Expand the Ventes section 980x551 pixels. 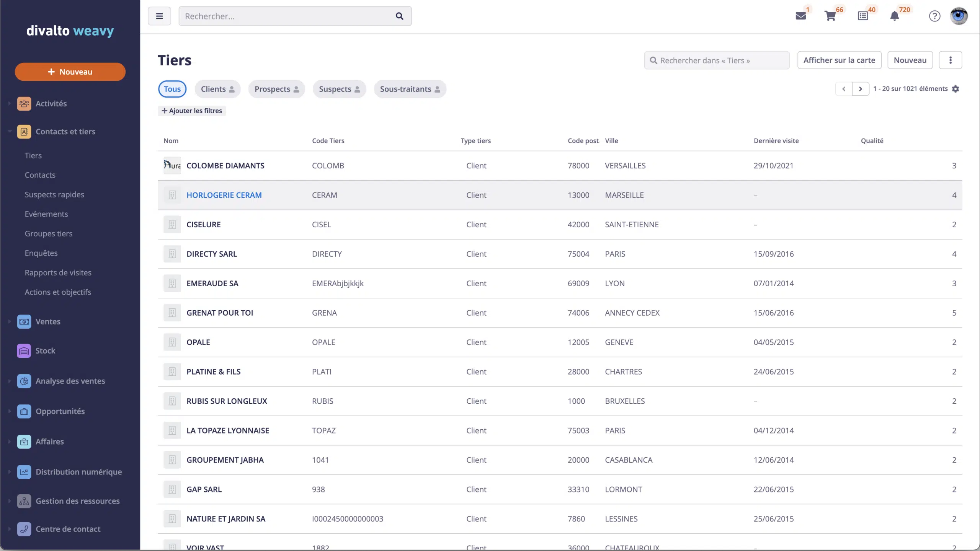pyautogui.click(x=9, y=321)
